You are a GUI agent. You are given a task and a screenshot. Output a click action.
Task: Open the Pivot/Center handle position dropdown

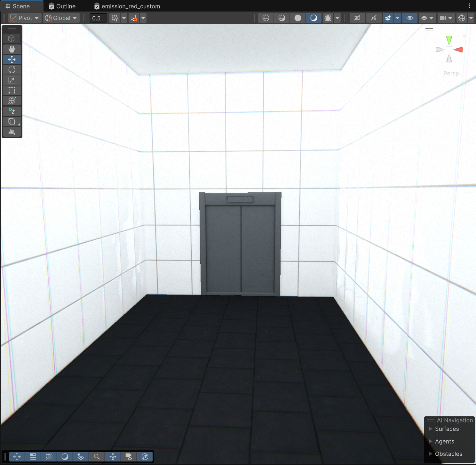pos(24,18)
